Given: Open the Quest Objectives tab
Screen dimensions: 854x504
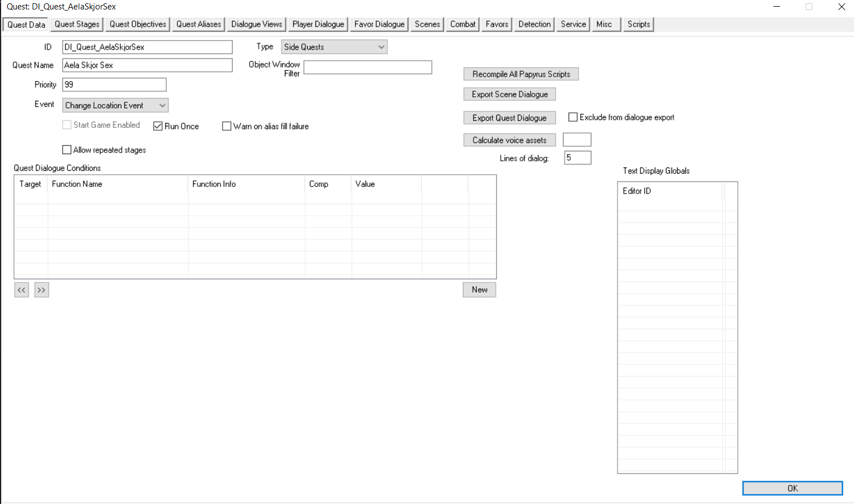Looking at the screenshot, I should click(x=137, y=24).
